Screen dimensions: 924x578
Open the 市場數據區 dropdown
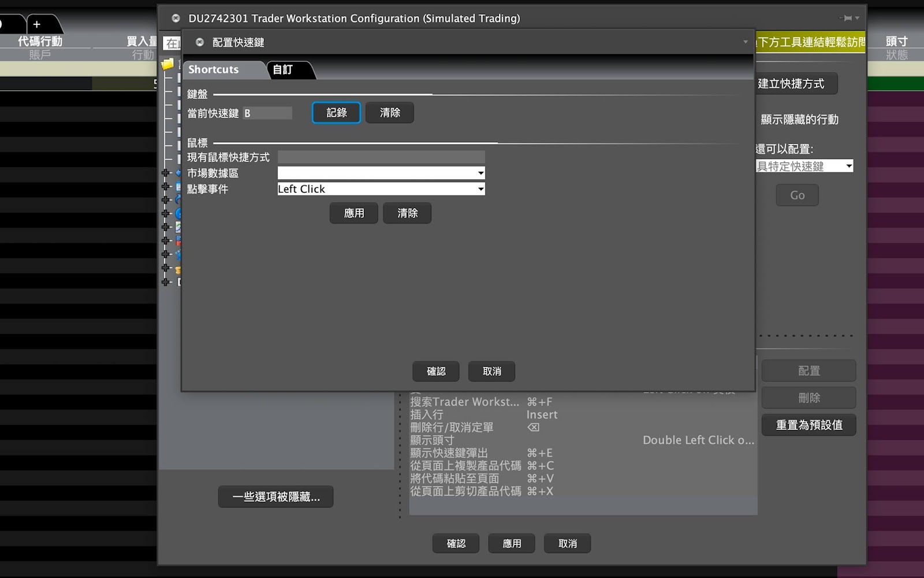click(x=381, y=173)
